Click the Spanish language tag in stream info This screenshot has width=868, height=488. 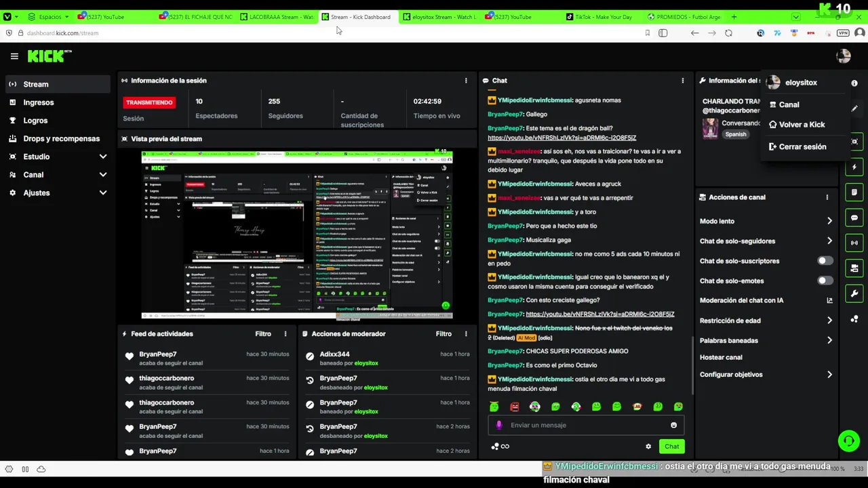click(736, 134)
